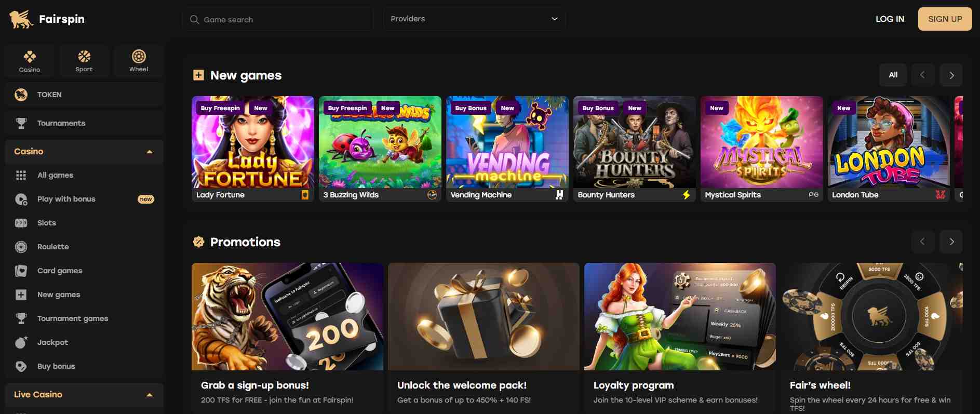Click the 'Buy Freespin' tag on Lady Fortune
The image size is (980, 414).
220,108
